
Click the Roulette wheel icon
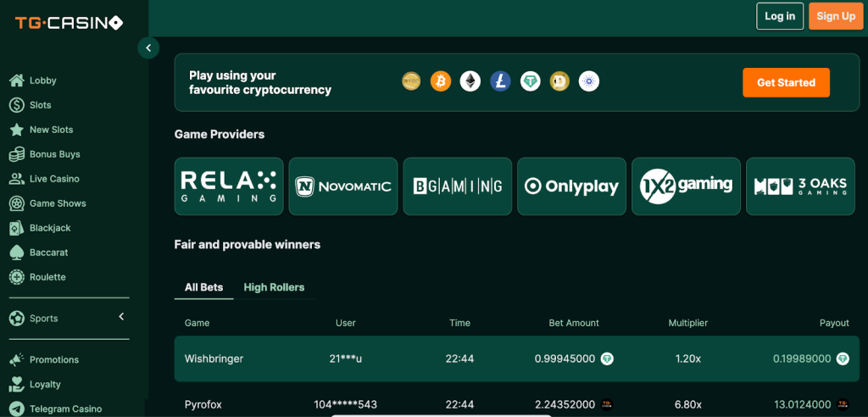[17, 277]
